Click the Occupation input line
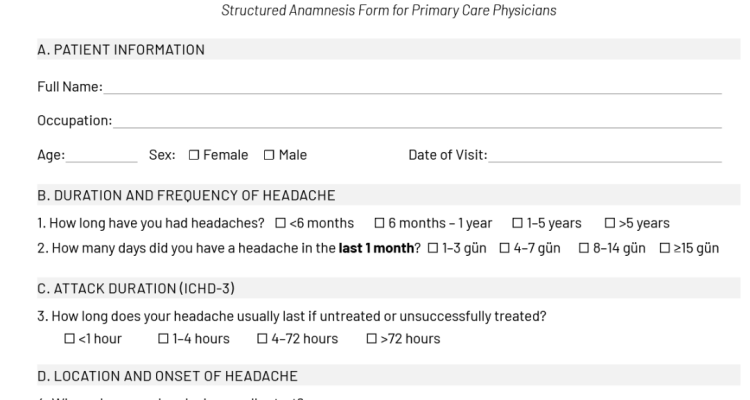The width and height of the screenshot is (750, 400). tap(417, 122)
